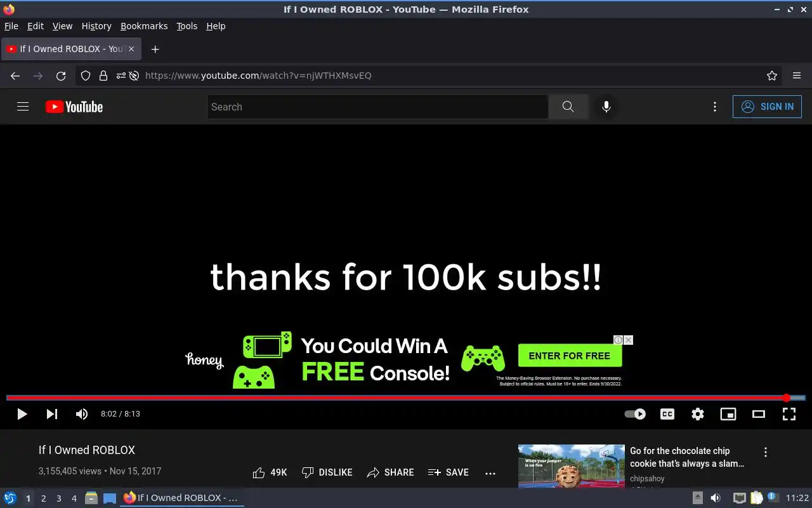Open the File menu
The width and height of the screenshot is (812, 508).
point(11,26)
